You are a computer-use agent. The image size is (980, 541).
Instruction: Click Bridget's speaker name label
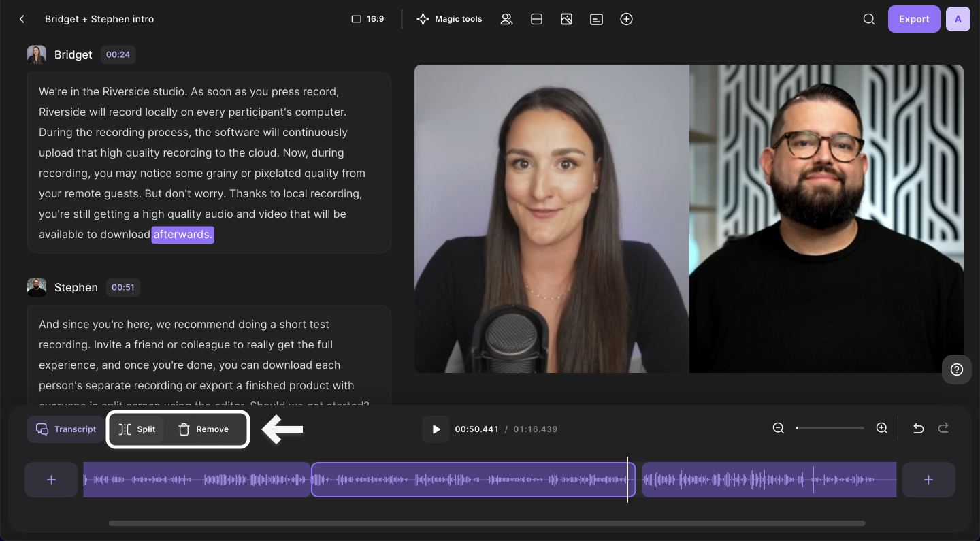[x=73, y=54]
